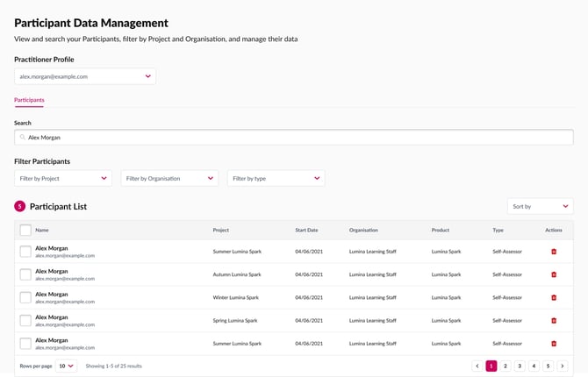
Task: Select the Winter Lumina Spark row checkbox
Action: pyautogui.click(x=25, y=297)
